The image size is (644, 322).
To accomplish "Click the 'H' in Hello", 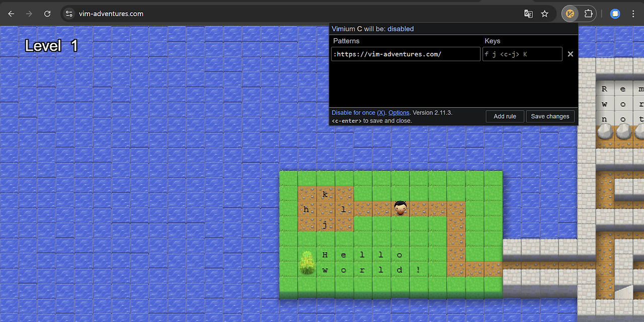I will click(325, 255).
